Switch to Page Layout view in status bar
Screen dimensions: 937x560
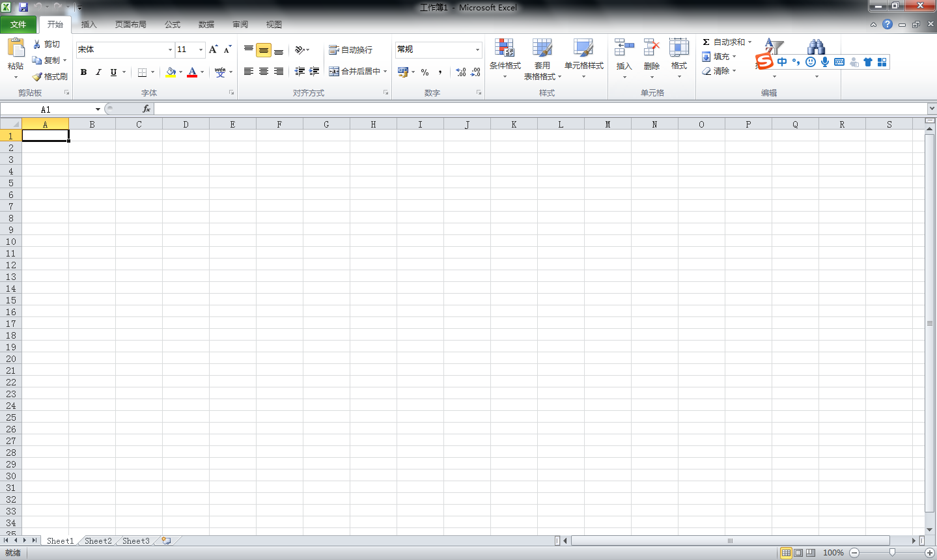coord(798,553)
